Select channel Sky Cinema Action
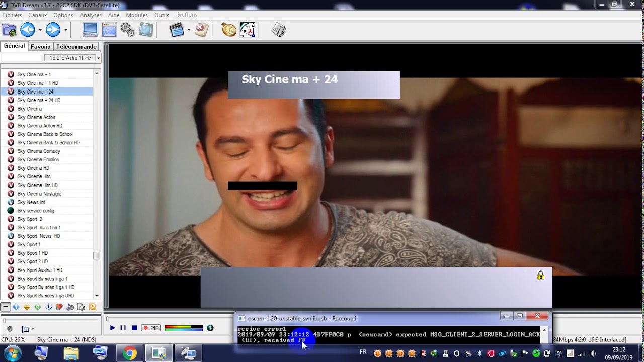Screen dimensions: 644x362 46,117
